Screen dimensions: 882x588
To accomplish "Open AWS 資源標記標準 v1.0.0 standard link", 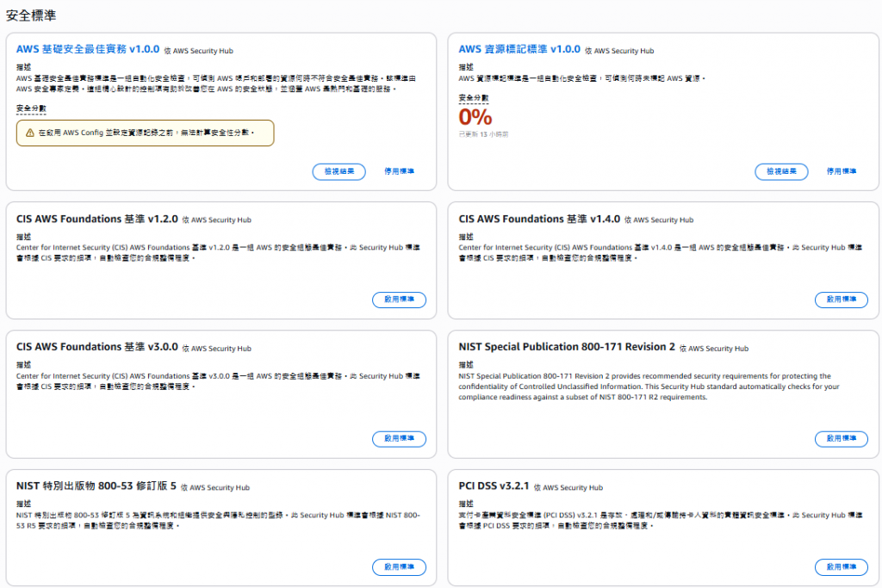I will 519,49.
